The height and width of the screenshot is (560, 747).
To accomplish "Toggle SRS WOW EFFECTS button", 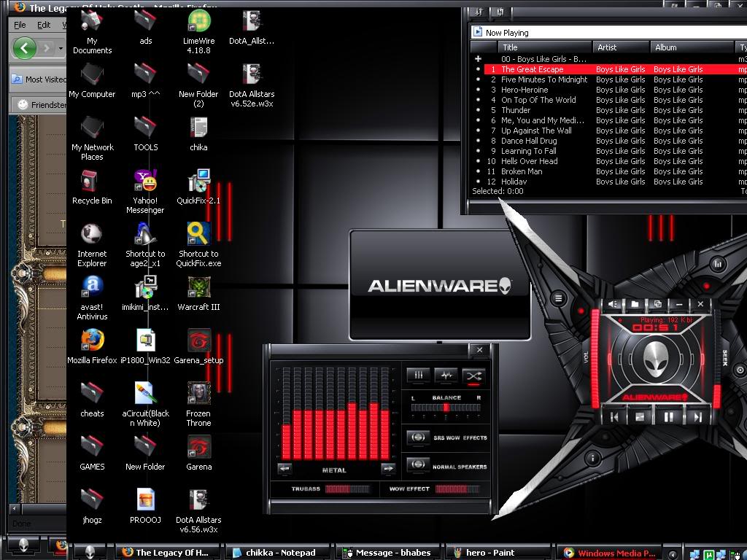I will coord(418,437).
